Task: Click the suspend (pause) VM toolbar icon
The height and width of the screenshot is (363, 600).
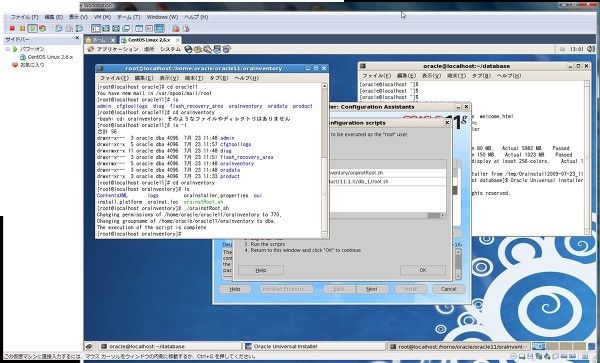Action: pyautogui.click(x=22, y=28)
